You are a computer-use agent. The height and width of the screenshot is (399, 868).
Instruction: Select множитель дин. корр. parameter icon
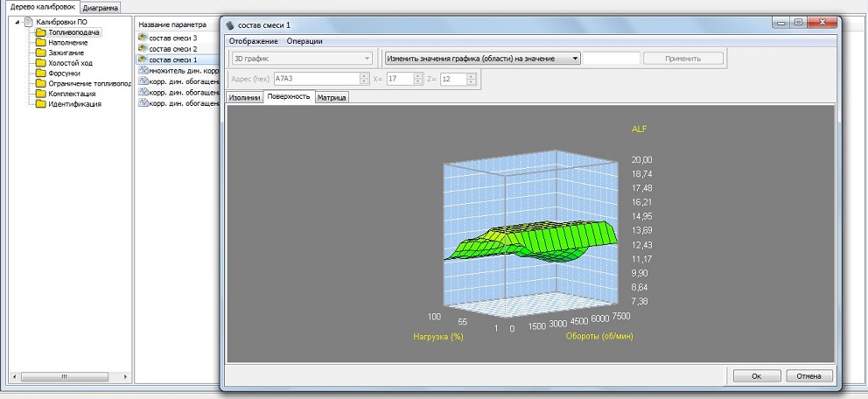pyautogui.click(x=143, y=71)
